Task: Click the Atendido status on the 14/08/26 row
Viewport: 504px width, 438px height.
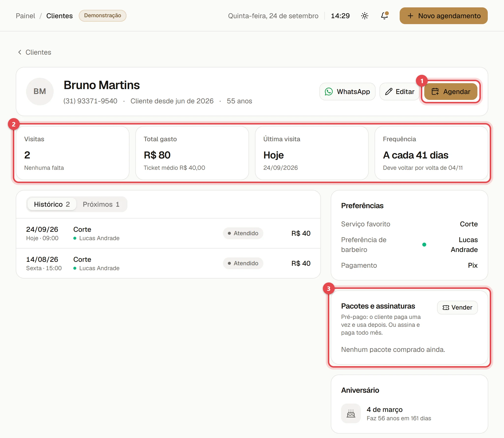Action: pyautogui.click(x=243, y=263)
